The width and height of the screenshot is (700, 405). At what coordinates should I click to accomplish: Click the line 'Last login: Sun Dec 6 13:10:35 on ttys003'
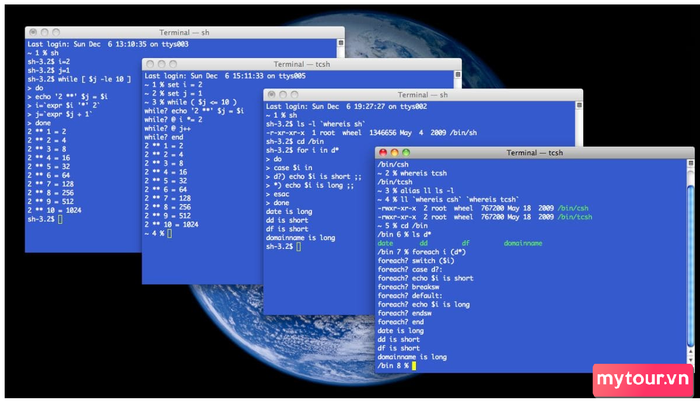[x=108, y=44]
